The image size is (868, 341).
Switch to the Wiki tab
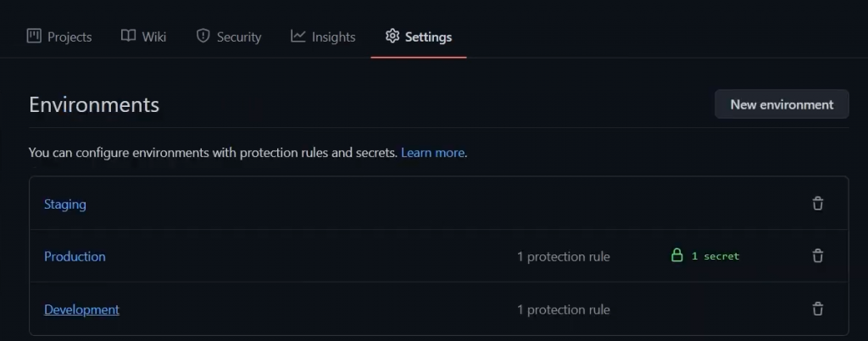tap(153, 37)
